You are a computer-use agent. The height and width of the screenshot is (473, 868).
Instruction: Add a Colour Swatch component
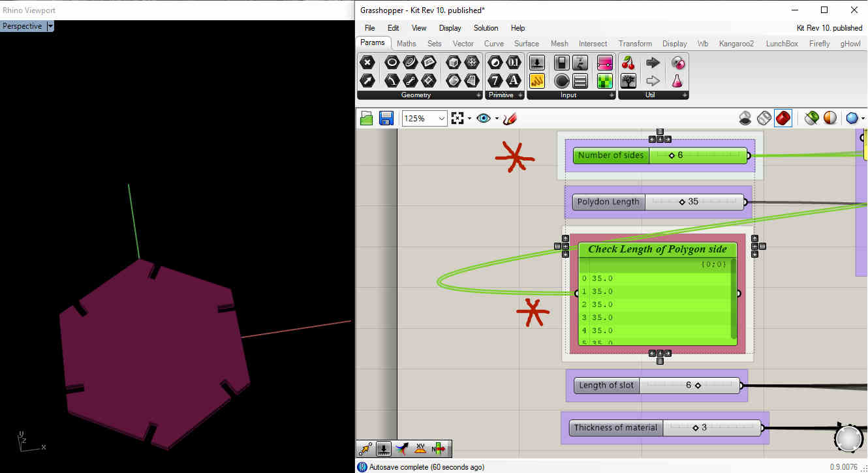tap(605, 81)
